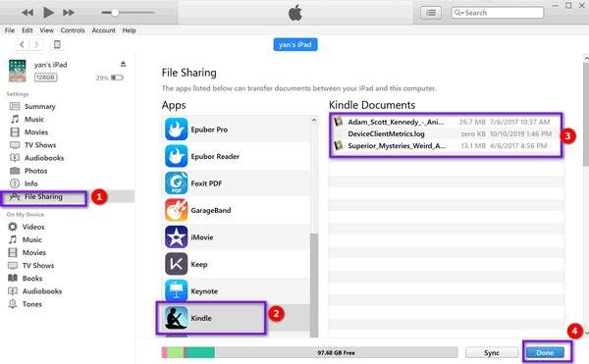Viewport: 589px width, 364px height.
Task: Click the storage capacity bar
Action: tap(310, 352)
